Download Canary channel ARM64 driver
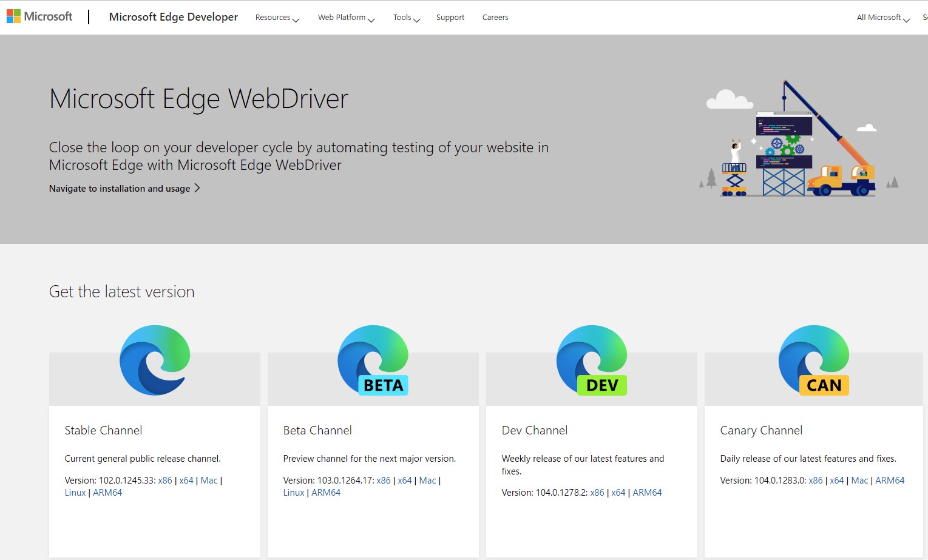This screenshot has width=928, height=560. [890, 481]
